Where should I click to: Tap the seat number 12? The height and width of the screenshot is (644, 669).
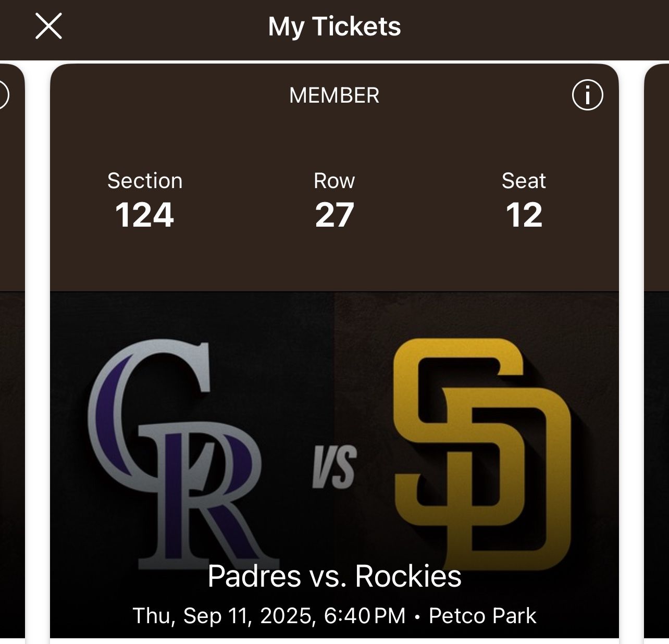click(524, 215)
